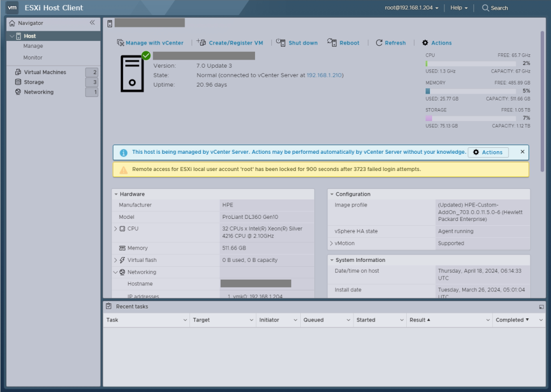This screenshot has height=392, width=551.
Task: Click Actions button in info banner
Action: coord(488,152)
